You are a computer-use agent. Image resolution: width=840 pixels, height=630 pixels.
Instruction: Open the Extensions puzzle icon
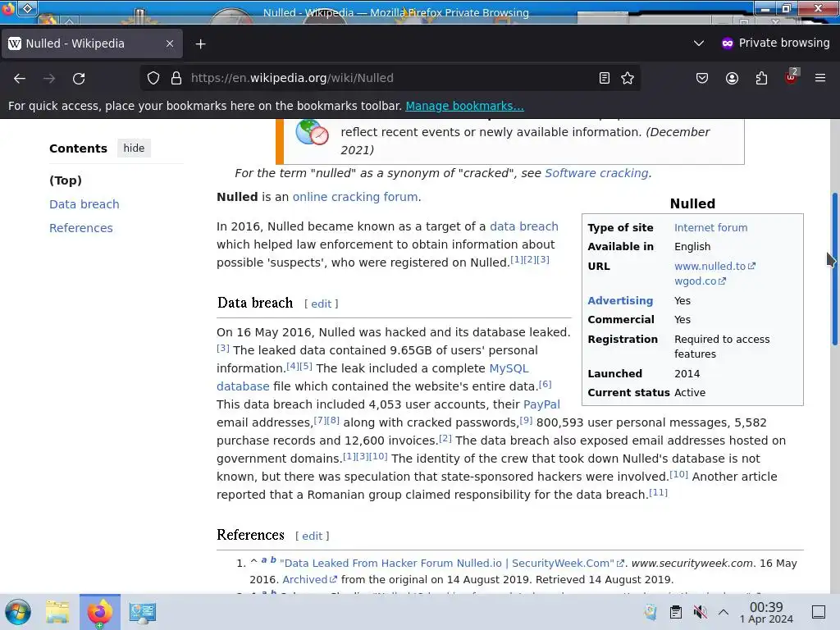coord(761,78)
